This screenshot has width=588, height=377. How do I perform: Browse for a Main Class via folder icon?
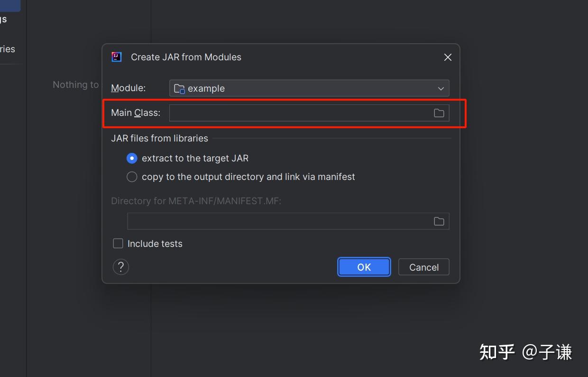pyautogui.click(x=439, y=113)
